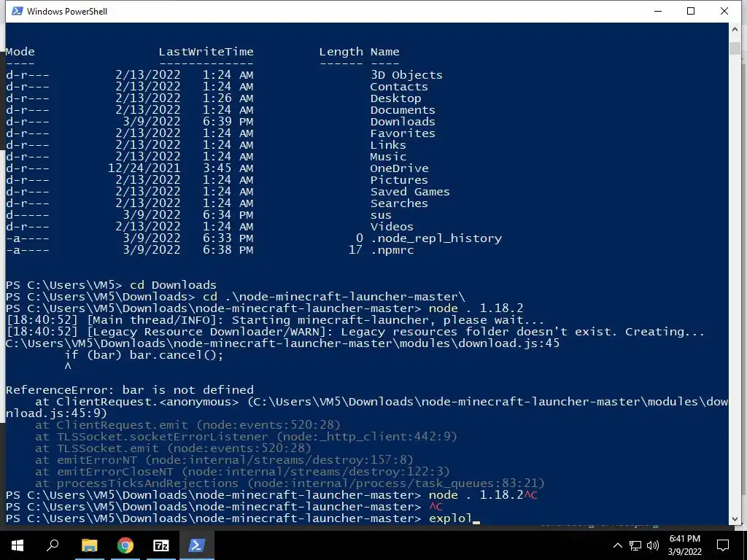Click the 'Length' column header
Screen dimensions: 747x560
point(341,52)
